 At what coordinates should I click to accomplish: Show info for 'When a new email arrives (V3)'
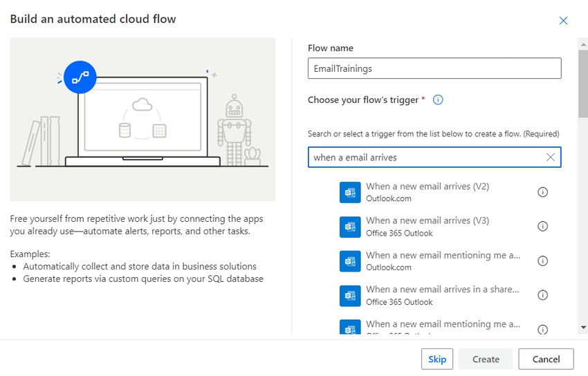tap(542, 227)
